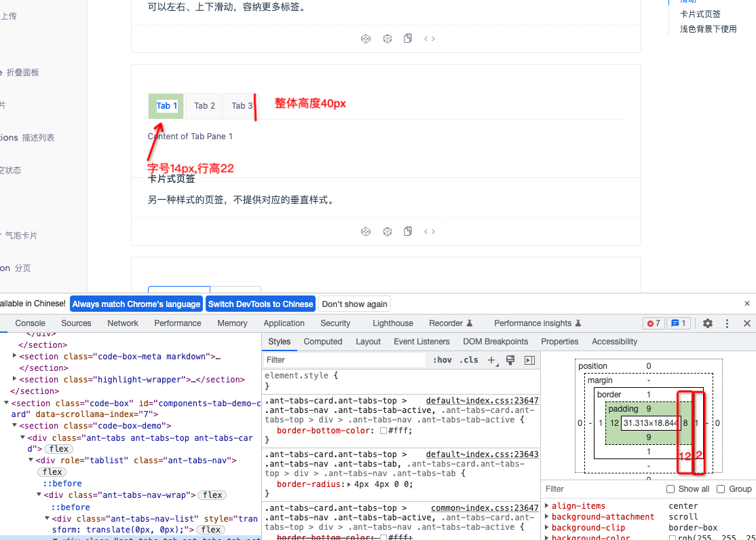Click flex badge under role=tablist div

(52, 472)
